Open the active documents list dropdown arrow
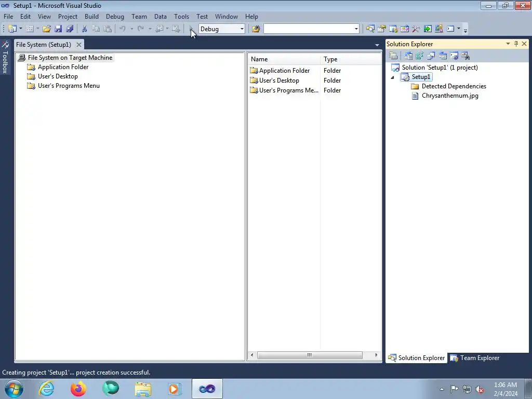The width and height of the screenshot is (532, 399). coord(377,45)
